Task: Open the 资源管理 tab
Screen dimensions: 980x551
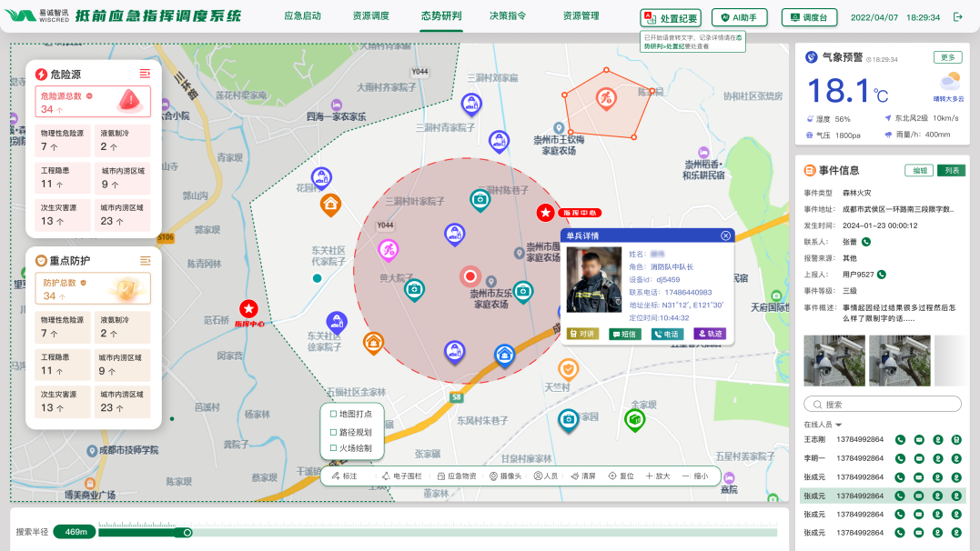Action: [581, 15]
